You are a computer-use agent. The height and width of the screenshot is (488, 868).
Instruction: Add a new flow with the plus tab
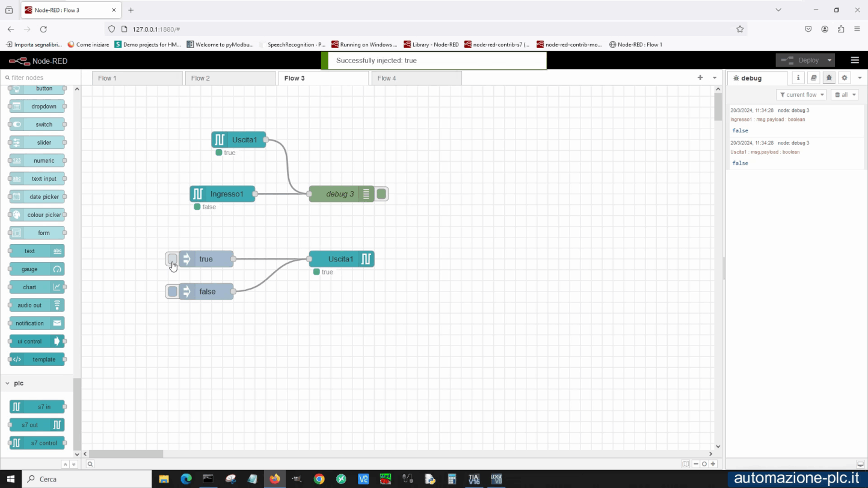(x=700, y=78)
